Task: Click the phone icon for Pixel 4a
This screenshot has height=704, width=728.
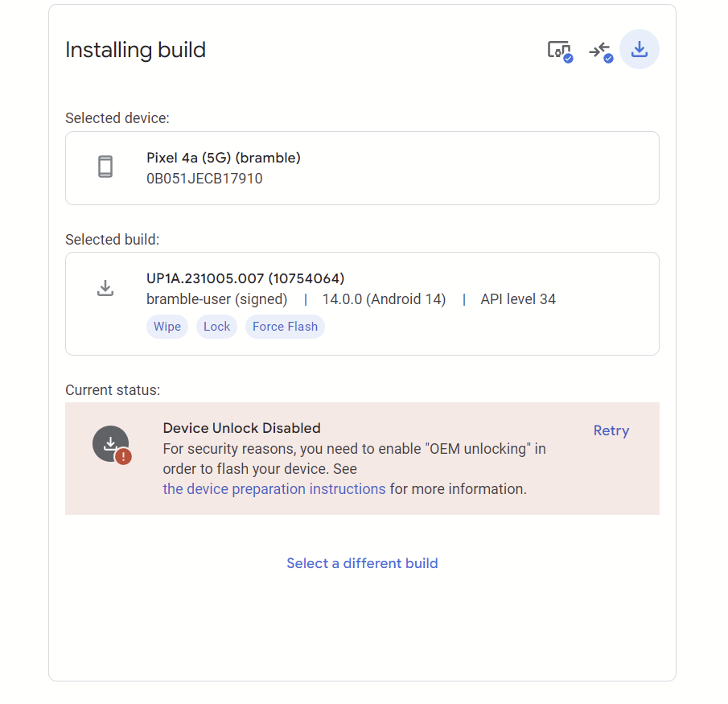Action: point(105,167)
